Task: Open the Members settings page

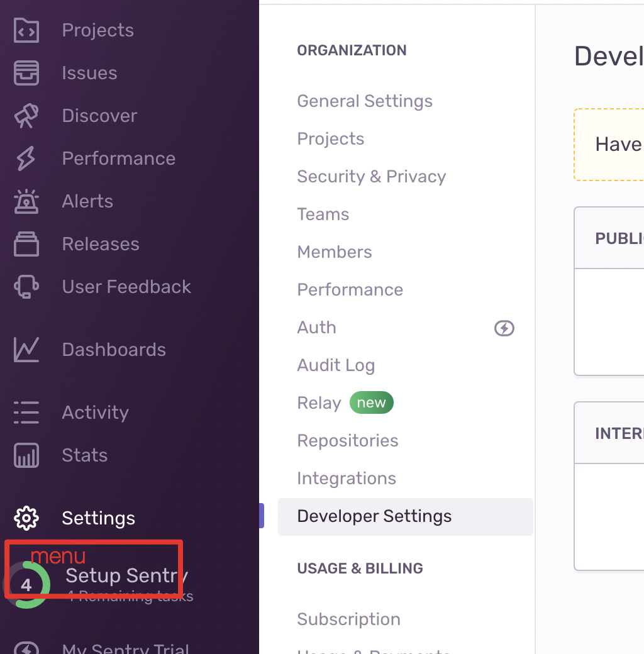Action: point(335,252)
